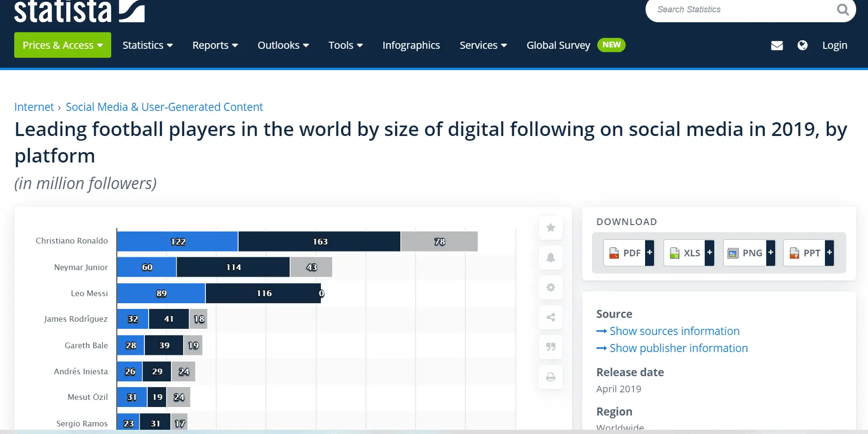Click Show sources information link

click(x=674, y=331)
